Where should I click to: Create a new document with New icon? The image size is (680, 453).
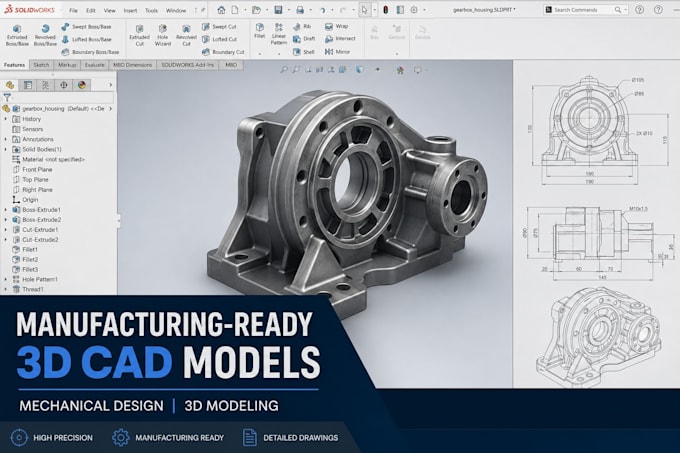click(x=235, y=10)
